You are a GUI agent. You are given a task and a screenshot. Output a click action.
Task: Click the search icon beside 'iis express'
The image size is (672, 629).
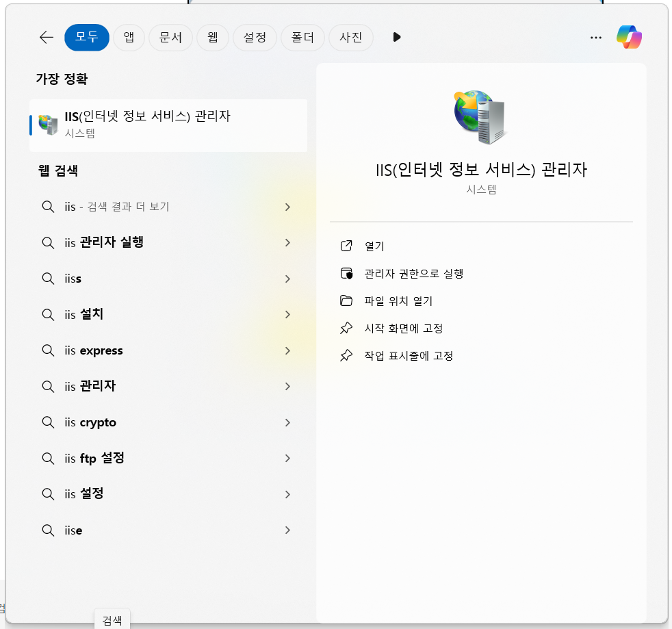(48, 350)
